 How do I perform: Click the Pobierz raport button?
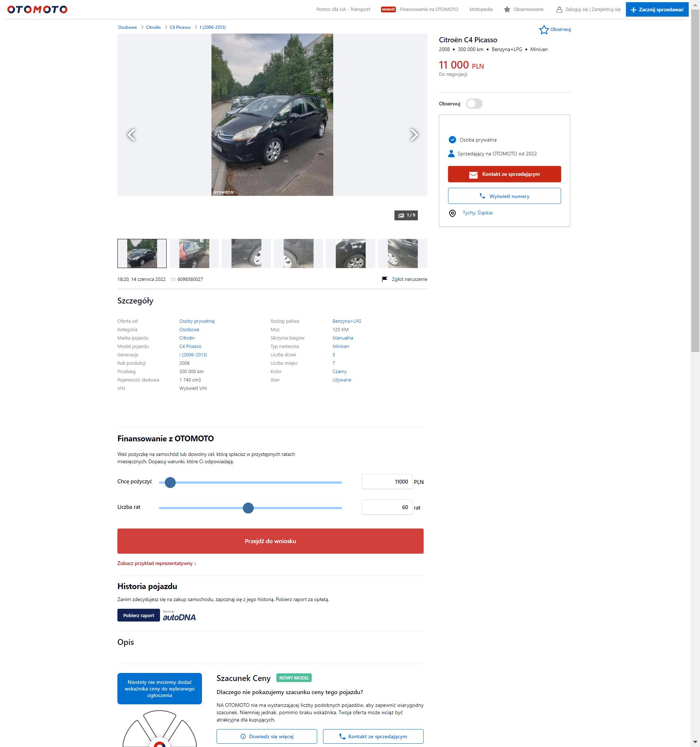[x=139, y=615]
